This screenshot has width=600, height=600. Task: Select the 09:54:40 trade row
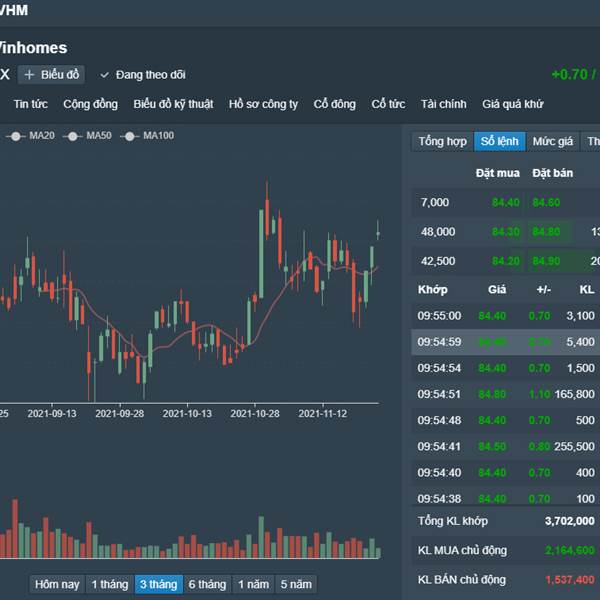tap(505, 473)
